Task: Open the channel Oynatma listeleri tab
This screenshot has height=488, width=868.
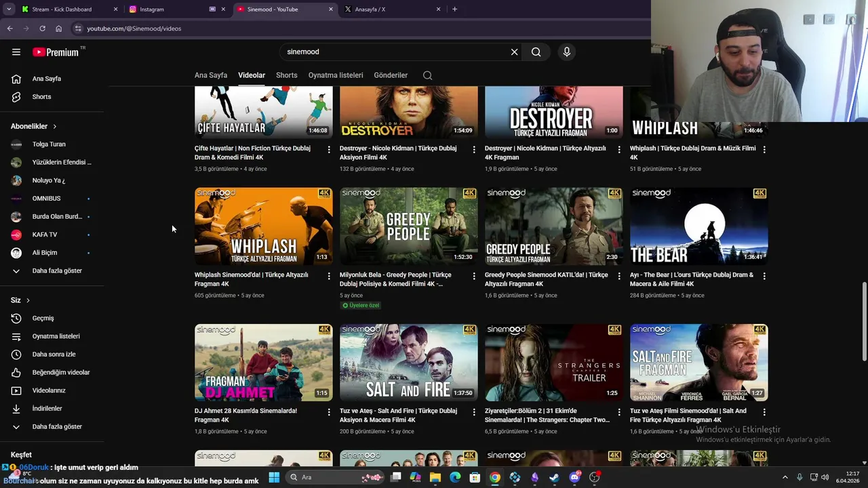Action: [x=336, y=75]
